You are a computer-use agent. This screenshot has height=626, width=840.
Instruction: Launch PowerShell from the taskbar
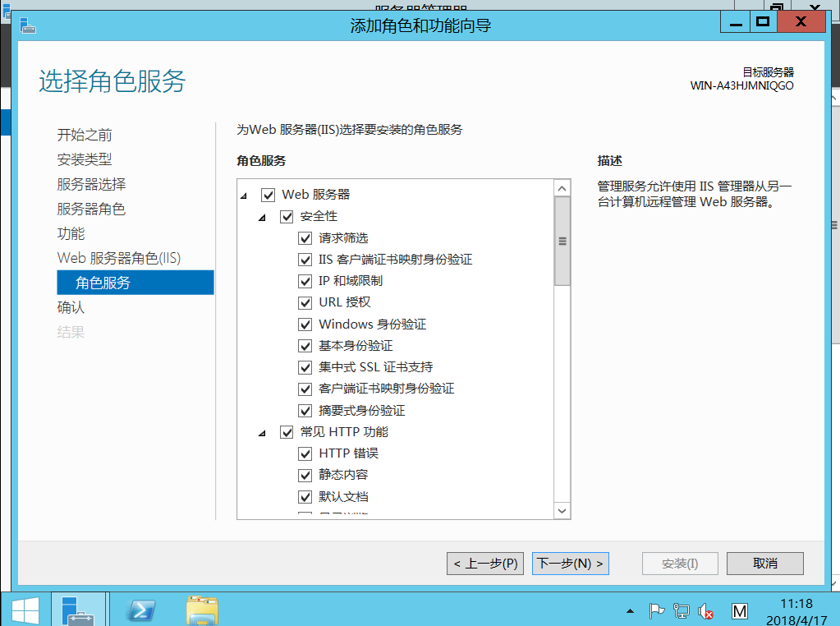tap(141, 610)
